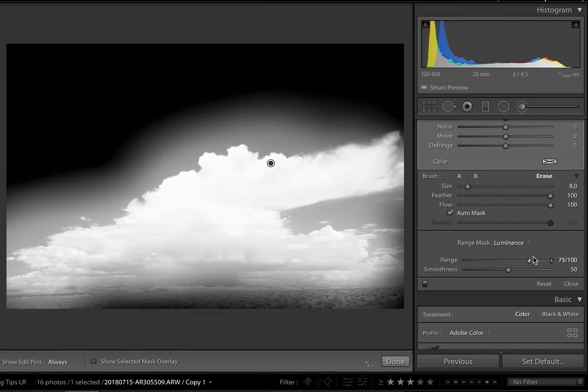Open Show Edit Pins Always dropdown
Viewport: 588px width, 392px height.
(x=61, y=362)
